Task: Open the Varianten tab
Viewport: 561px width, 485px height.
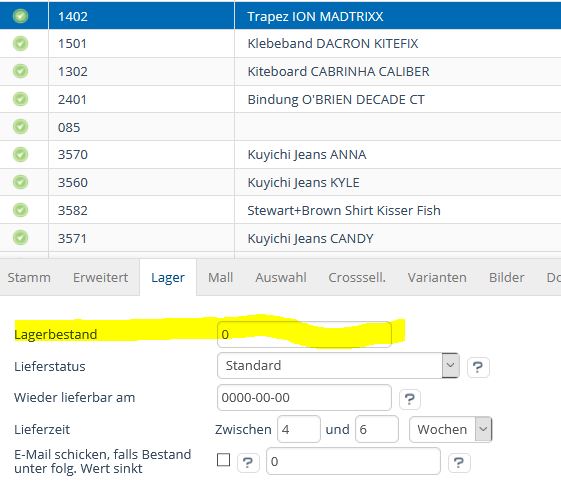Action: pos(437,278)
